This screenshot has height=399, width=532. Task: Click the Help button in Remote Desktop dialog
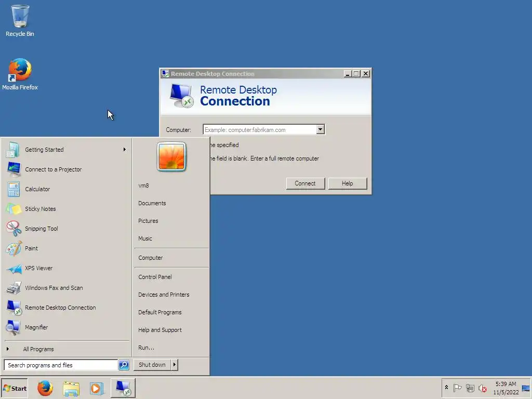point(348,183)
